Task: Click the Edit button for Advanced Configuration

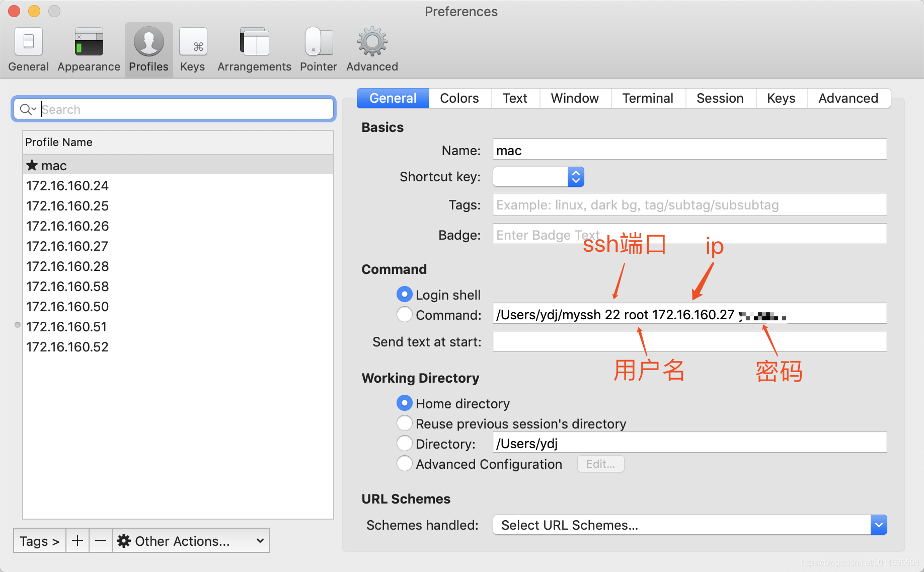Action: click(600, 464)
